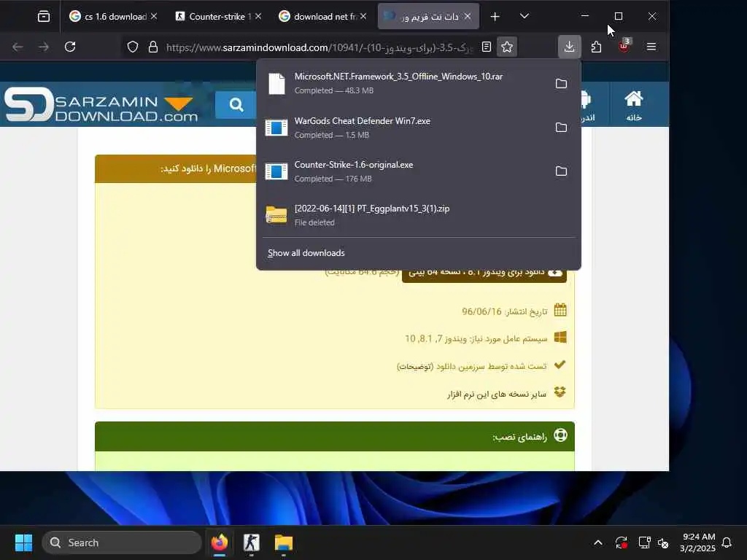The height and width of the screenshot is (560, 747).
Task: Click Show all downloads
Action: [306, 253]
